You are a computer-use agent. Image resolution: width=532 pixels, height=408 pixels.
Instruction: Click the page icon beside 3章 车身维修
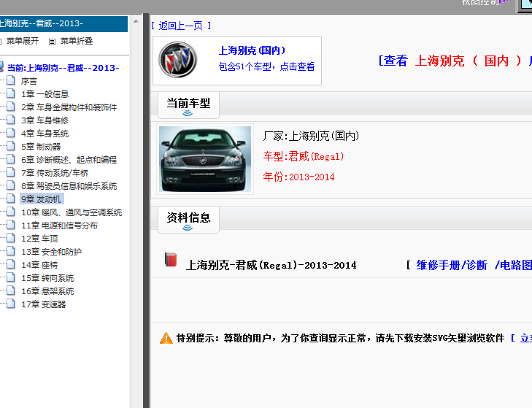11,120
